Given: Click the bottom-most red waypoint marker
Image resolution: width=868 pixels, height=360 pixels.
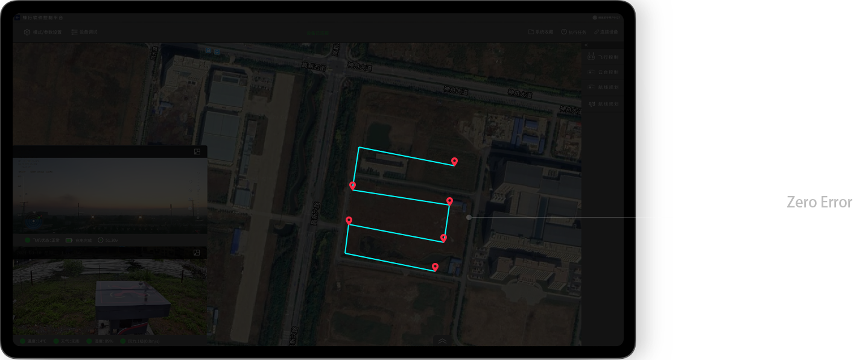Looking at the screenshot, I should point(435,267).
